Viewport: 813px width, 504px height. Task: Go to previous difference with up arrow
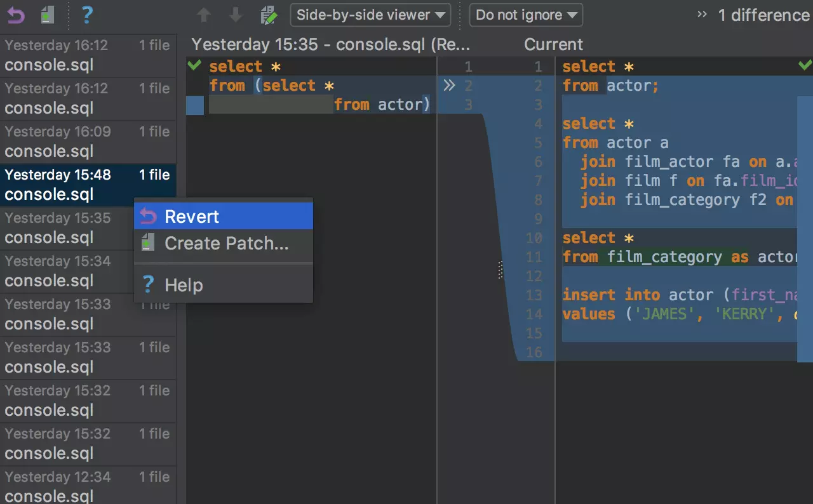204,15
